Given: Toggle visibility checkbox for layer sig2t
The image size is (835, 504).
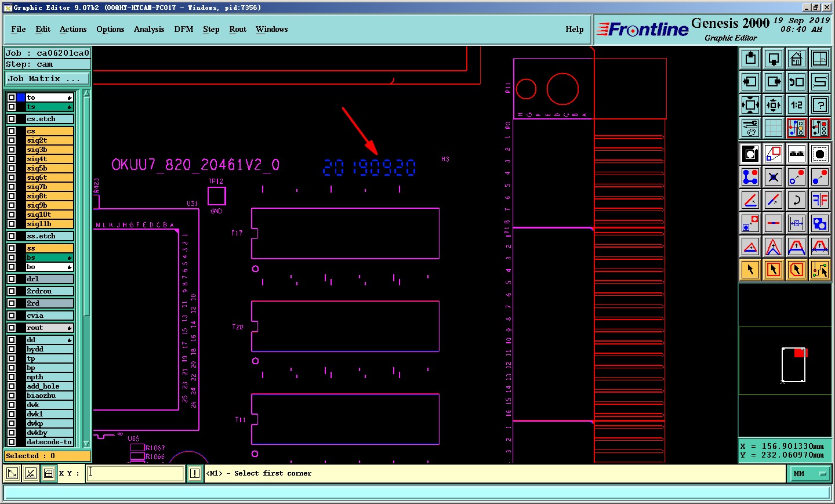Looking at the screenshot, I should (12, 140).
